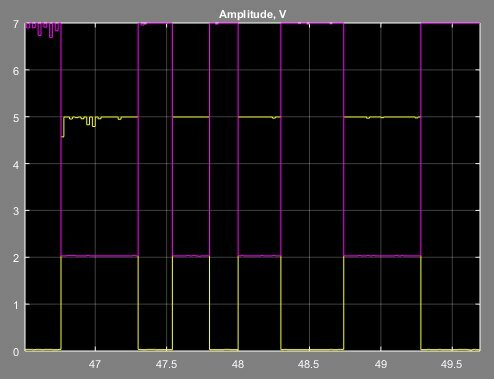This screenshot has height=379, width=494.
Task: Click the y-axis tick label 1
Action: coord(16,305)
